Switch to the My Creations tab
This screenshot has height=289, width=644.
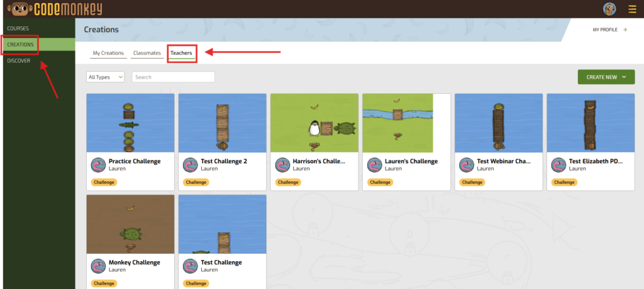coord(108,53)
